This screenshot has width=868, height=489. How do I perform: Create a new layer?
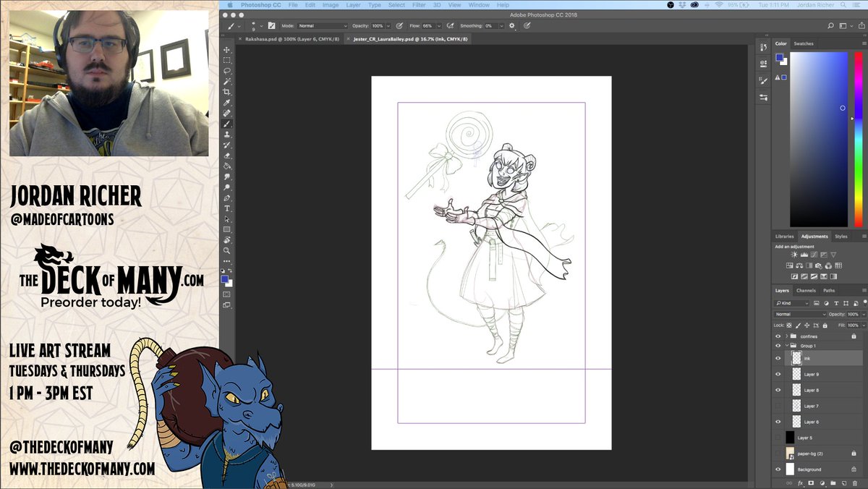click(x=844, y=482)
